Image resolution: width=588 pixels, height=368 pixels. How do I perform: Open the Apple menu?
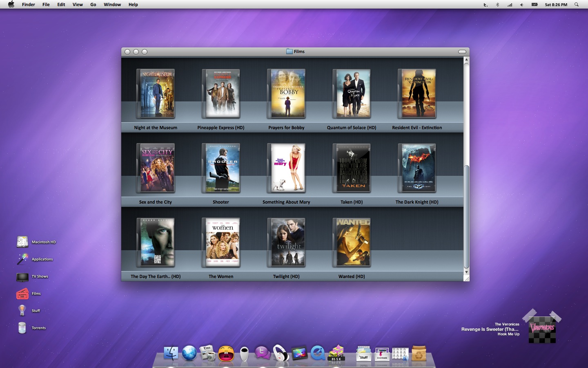11,4
